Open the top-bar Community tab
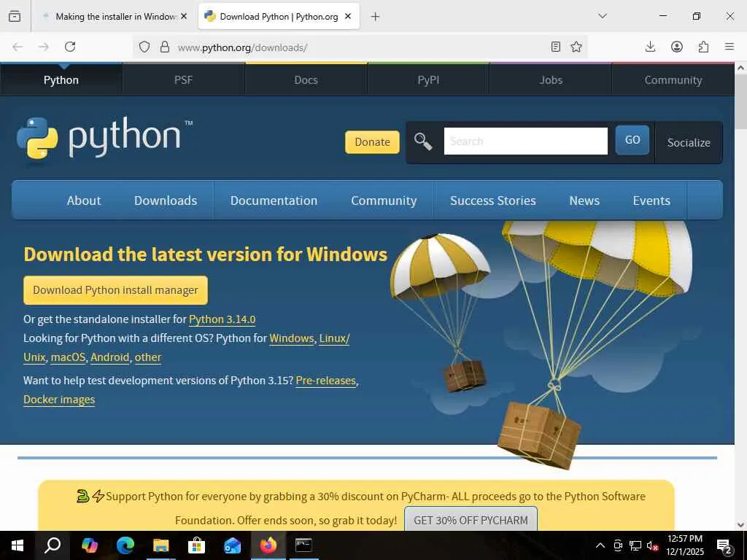 [x=673, y=80]
